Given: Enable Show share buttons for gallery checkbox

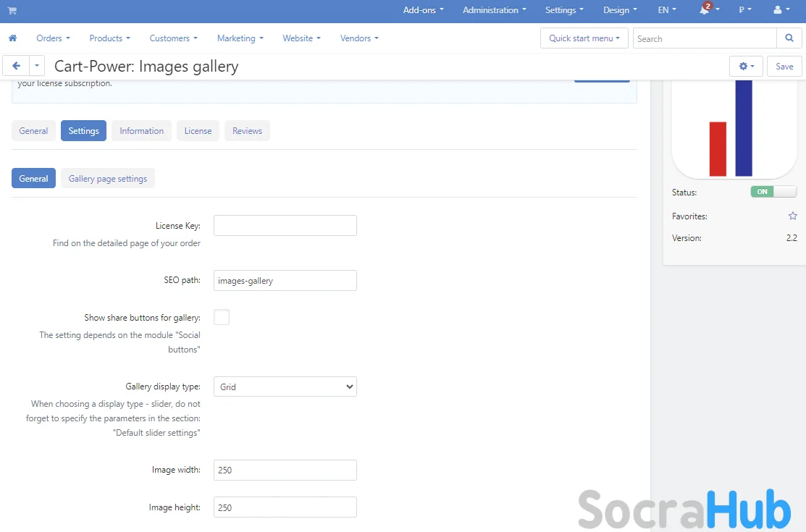Looking at the screenshot, I should point(222,317).
